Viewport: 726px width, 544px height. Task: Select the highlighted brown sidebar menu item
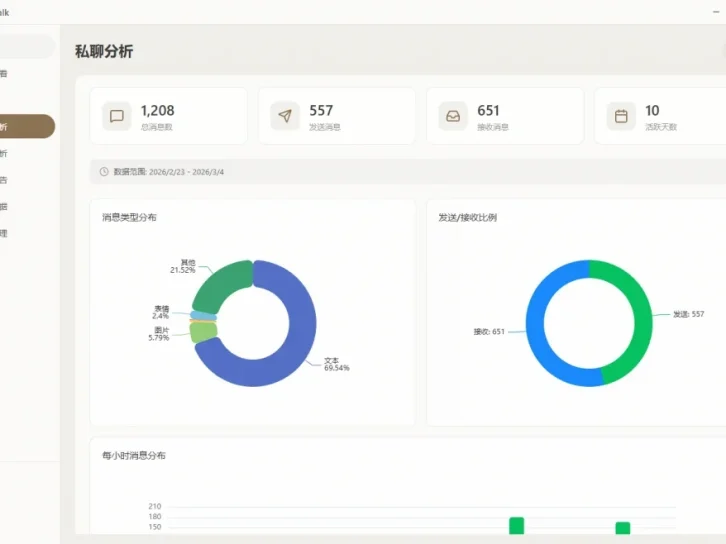pos(27,126)
